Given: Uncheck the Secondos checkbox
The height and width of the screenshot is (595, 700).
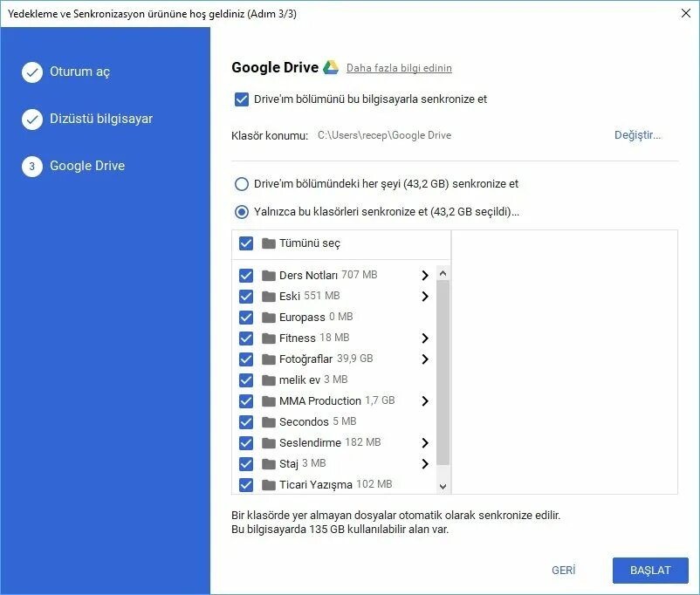Looking at the screenshot, I should (x=246, y=421).
